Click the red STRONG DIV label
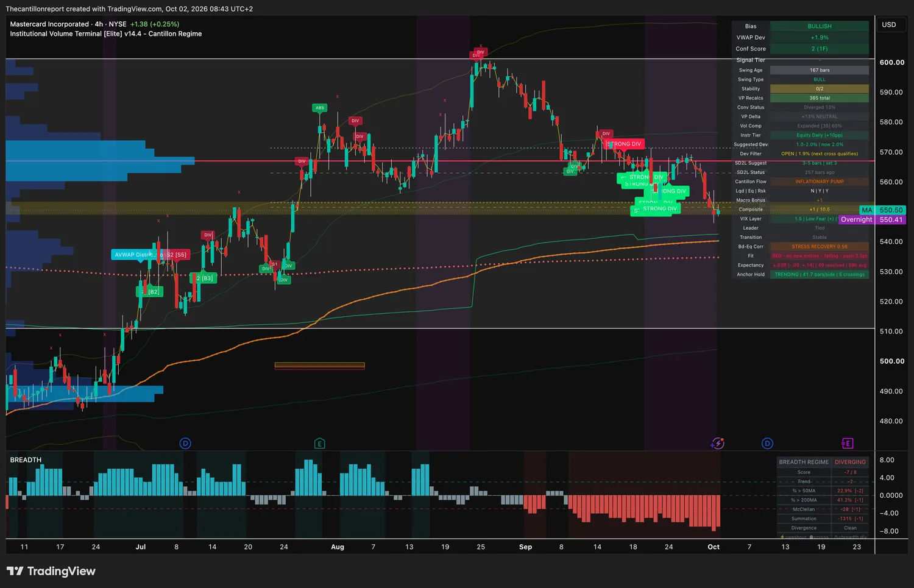914x588 pixels. (625, 144)
